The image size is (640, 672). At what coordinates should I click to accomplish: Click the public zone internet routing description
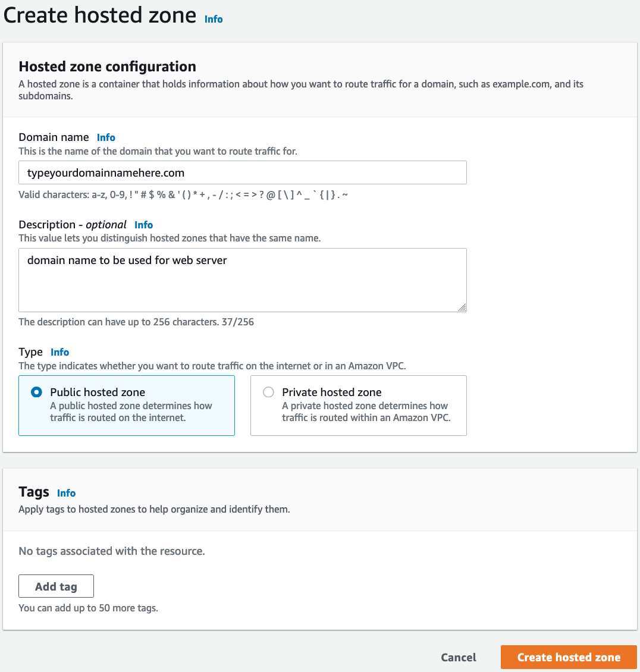click(131, 412)
